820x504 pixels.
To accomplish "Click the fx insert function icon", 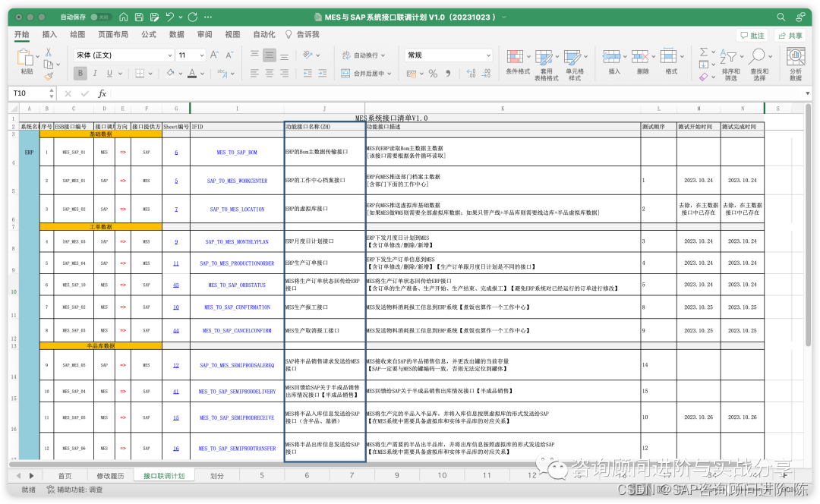I will (x=102, y=93).
